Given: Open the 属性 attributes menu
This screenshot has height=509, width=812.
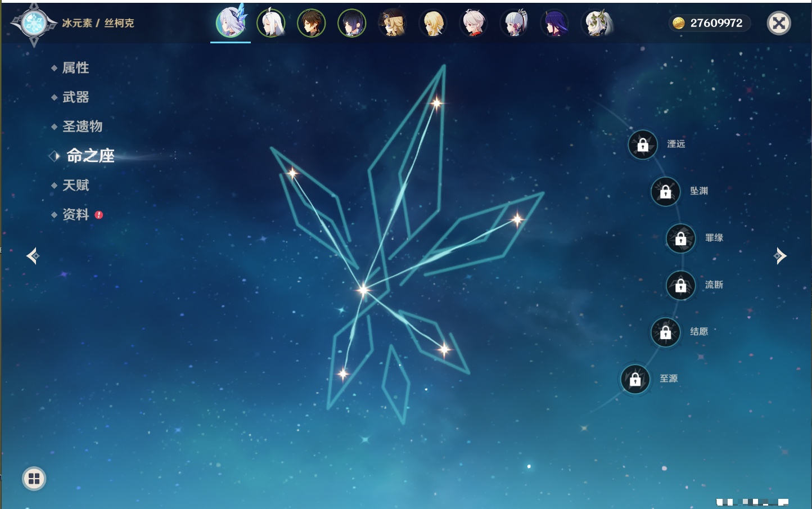Looking at the screenshot, I should (75, 68).
